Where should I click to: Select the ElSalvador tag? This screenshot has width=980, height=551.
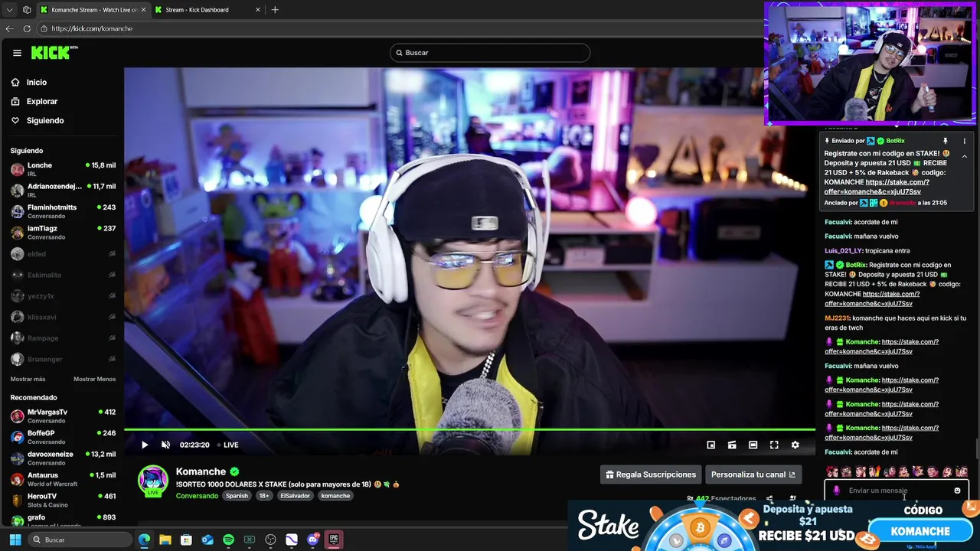pos(295,496)
